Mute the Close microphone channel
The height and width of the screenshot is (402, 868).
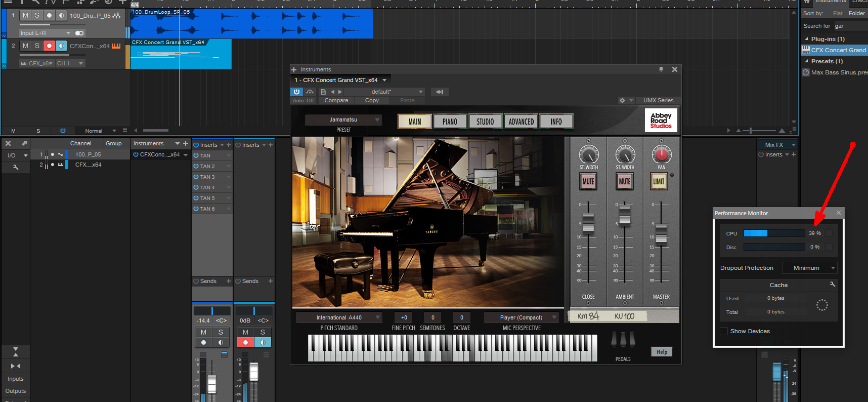coord(588,181)
